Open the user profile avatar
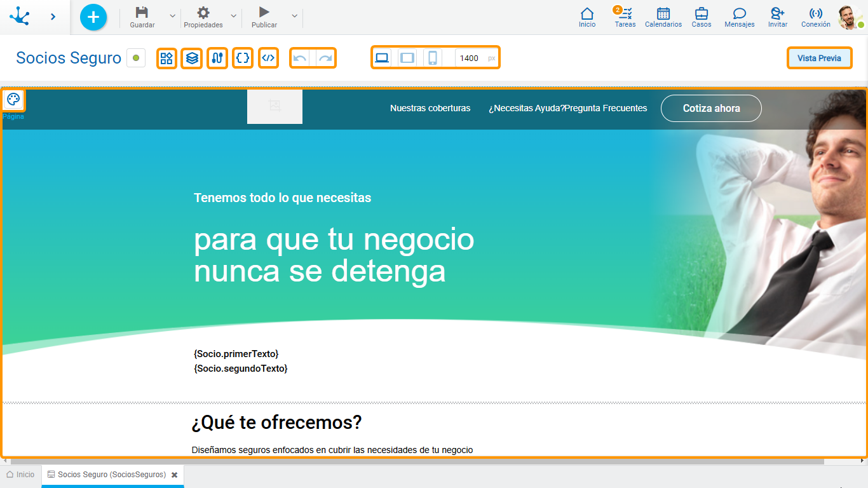Image resolution: width=868 pixels, height=488 pixels. pyautogui.click(x=850, y=17)
